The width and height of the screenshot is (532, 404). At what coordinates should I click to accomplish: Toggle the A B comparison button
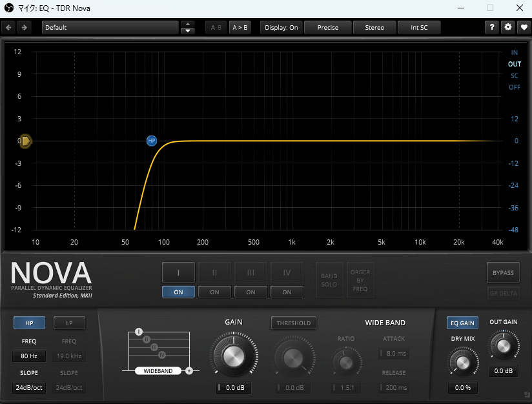[216, 28]
